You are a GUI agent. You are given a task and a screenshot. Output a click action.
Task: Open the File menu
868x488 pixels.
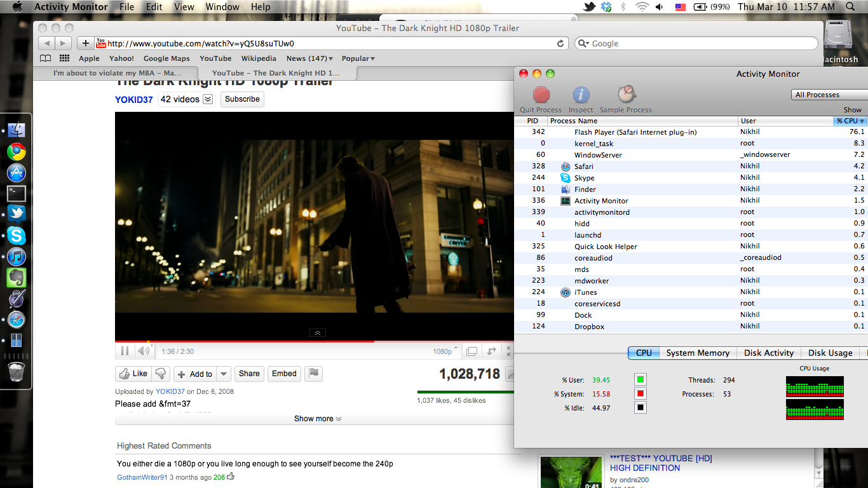pos(127,7)
